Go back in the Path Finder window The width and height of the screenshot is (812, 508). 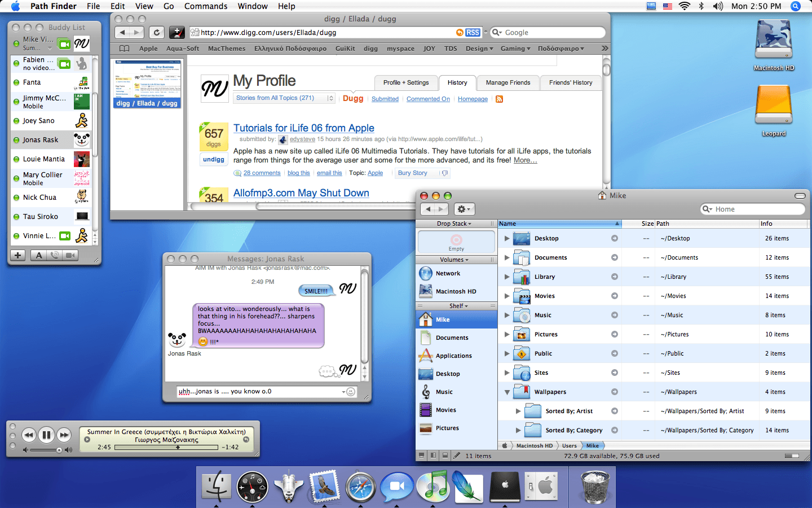click(x=429, y=209)
